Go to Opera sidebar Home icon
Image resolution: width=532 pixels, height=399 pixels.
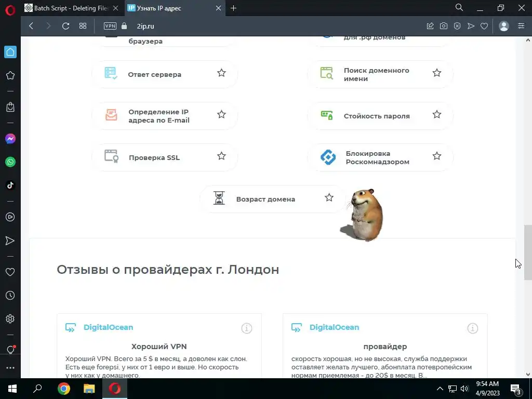(10, 52)
